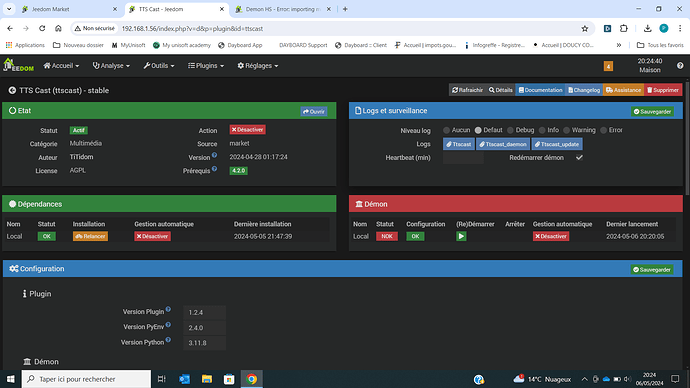Open the Ttscast_update log
690x388 pixels.
(557, 144)
